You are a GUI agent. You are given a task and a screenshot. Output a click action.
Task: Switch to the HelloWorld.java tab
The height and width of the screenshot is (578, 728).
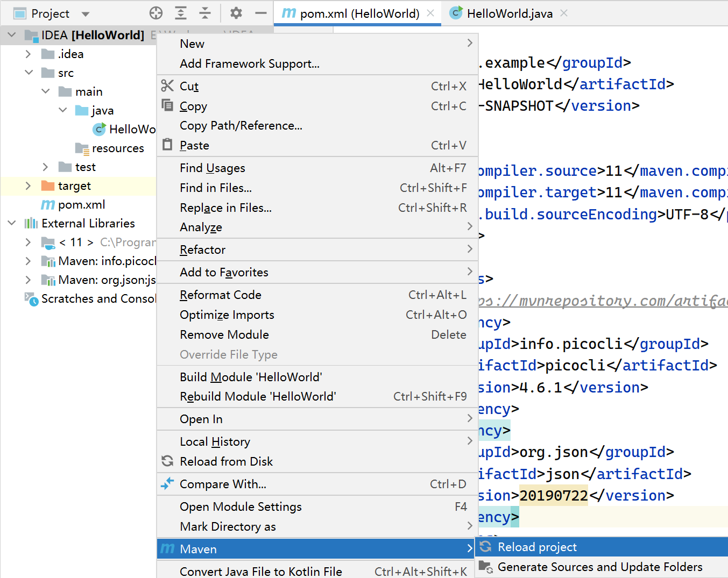509,13
